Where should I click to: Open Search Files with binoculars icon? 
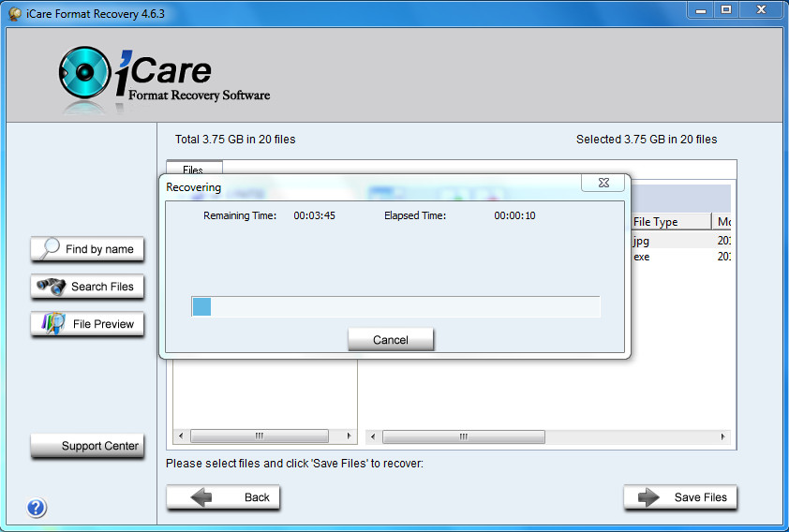pos(87,287)
